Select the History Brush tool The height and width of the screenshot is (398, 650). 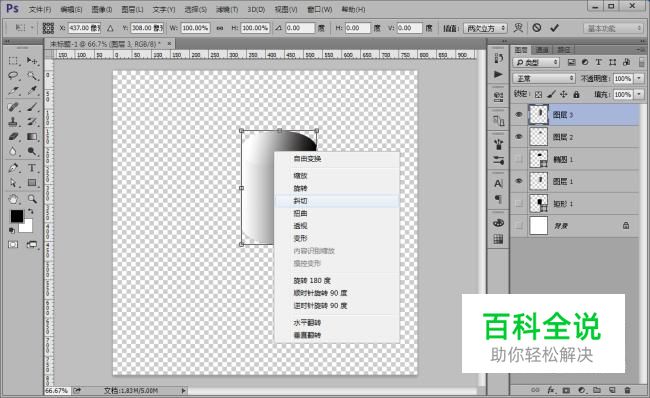click(32, 122)
